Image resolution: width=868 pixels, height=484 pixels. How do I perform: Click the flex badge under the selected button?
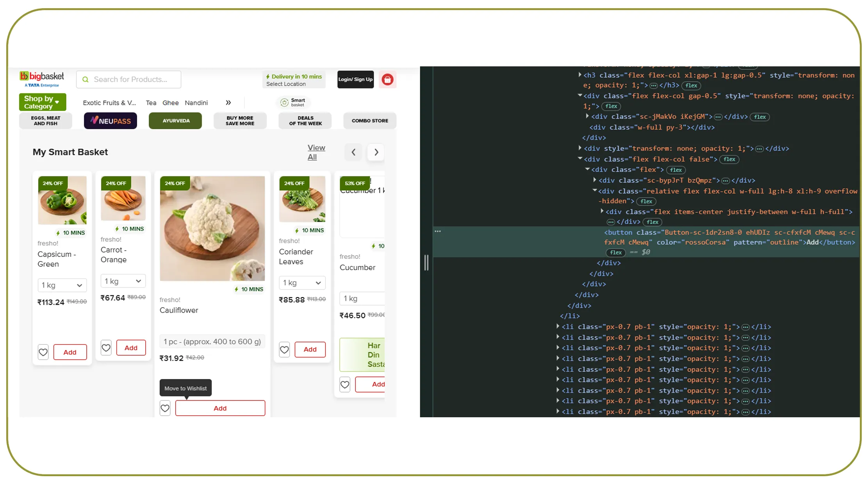[x=616, y=253]
